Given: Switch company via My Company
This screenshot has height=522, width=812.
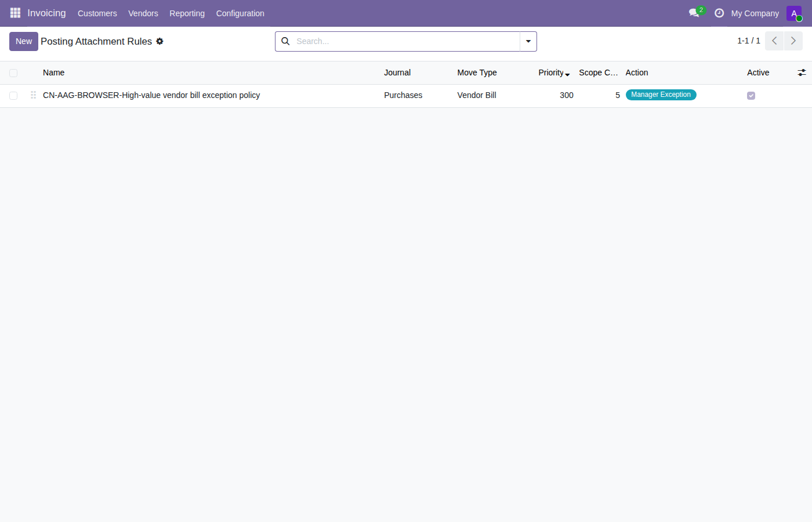Looking at the screenshot, I should pyautogui.click(x=755, y=13).
